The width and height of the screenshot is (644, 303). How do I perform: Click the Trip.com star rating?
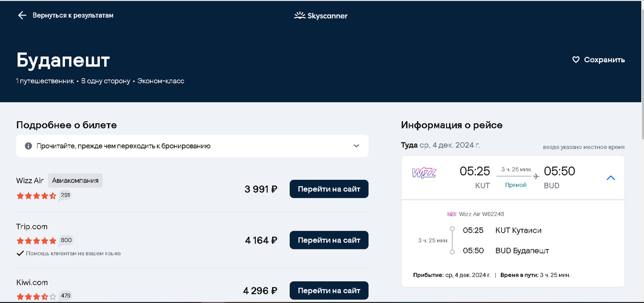point(36,241)
